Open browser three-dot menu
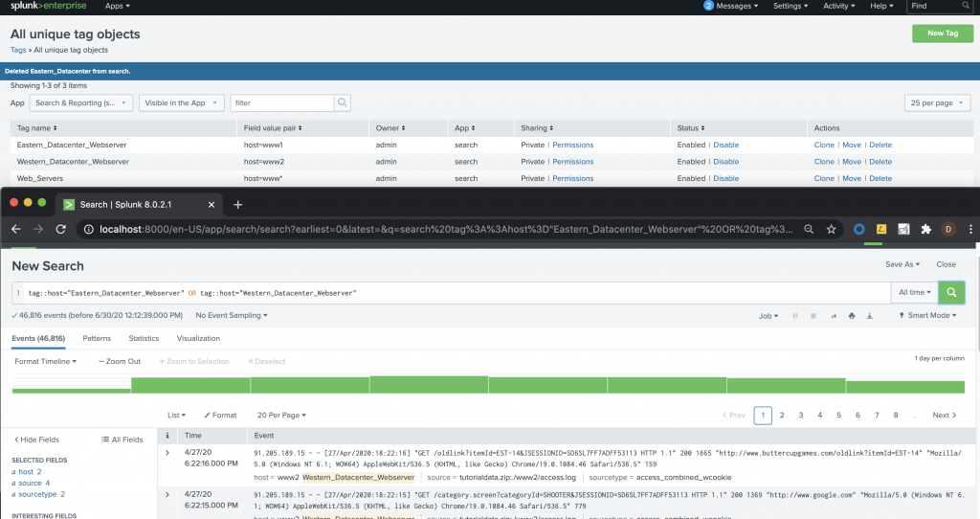980x519 pixels. [x=970, y=229]
